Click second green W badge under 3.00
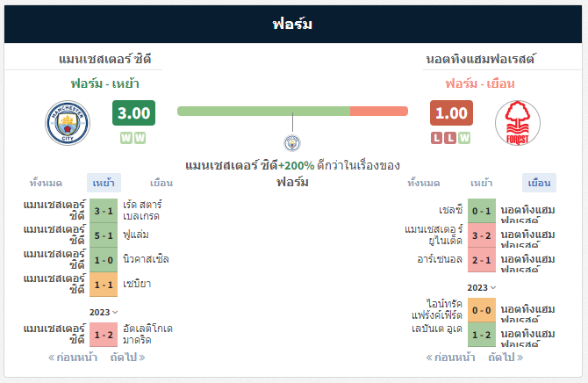 click(x=140, y=138)
